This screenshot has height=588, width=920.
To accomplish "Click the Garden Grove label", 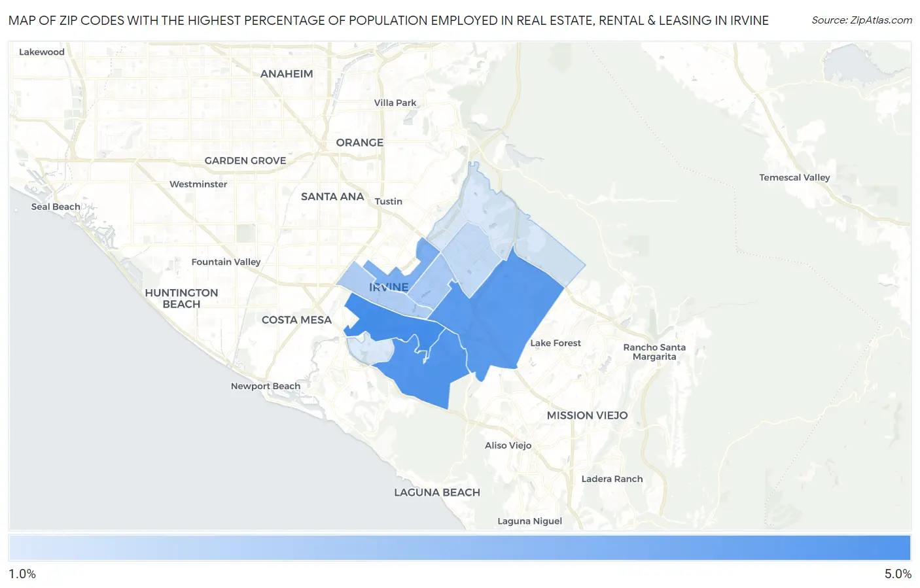I will pos(245,161).
